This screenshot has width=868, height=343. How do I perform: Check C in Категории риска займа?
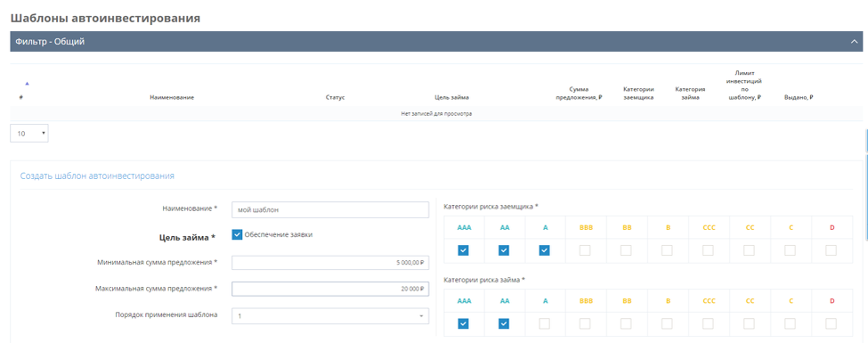click(x=790, y=323)
